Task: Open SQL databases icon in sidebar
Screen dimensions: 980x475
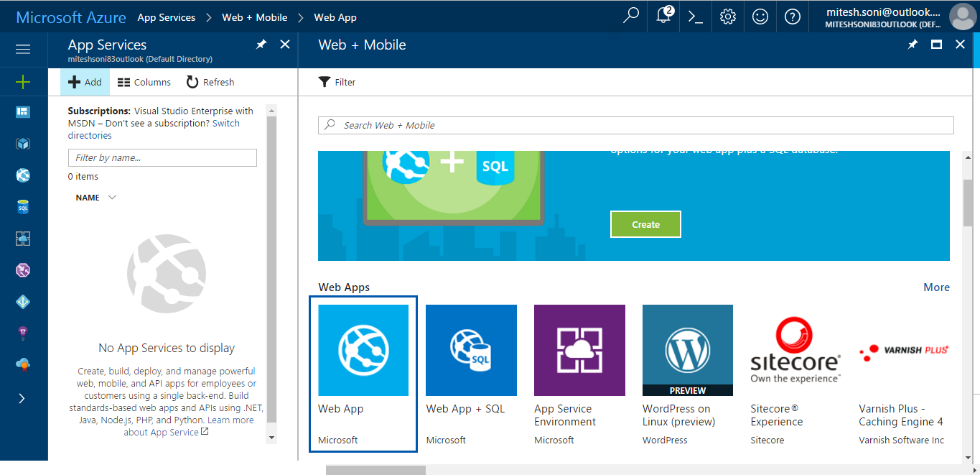Action: (23, 207)
